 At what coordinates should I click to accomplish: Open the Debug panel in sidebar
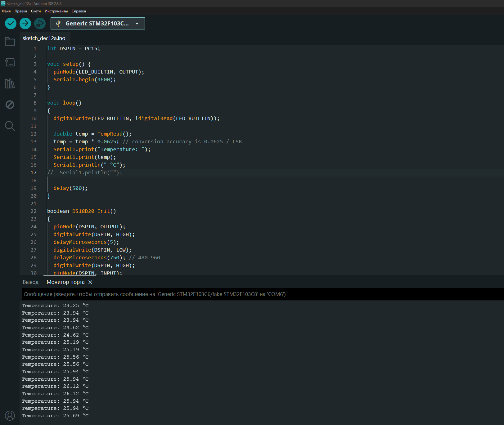point(10,105)
